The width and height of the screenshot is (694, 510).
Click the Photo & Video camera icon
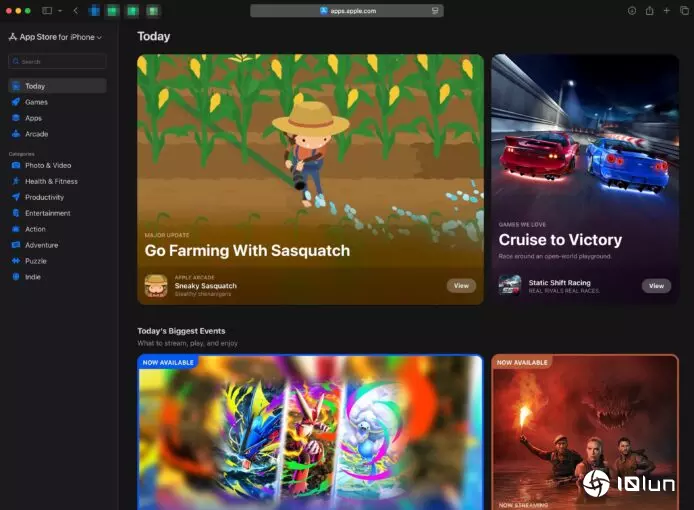pyautogui.click(x=15, y=165)
